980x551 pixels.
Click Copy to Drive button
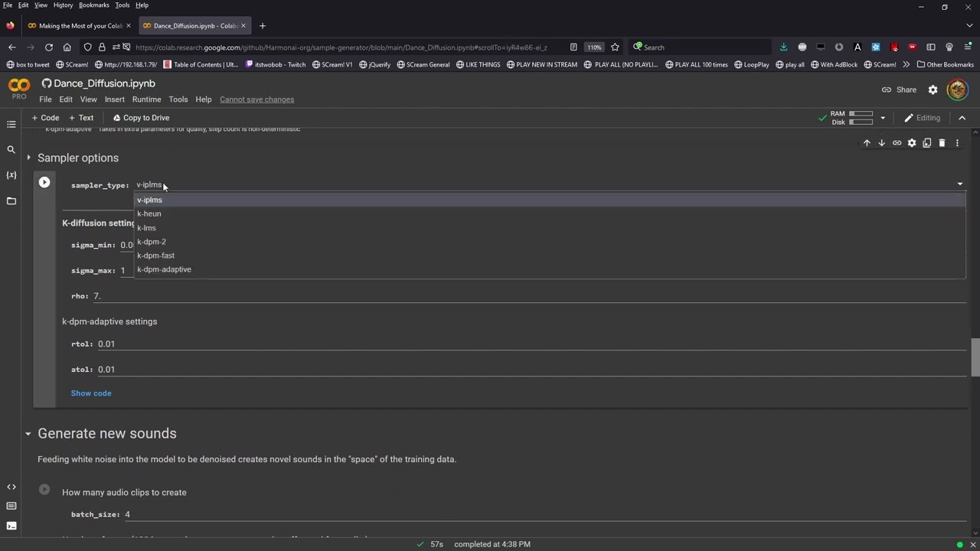tap(141, 118)
